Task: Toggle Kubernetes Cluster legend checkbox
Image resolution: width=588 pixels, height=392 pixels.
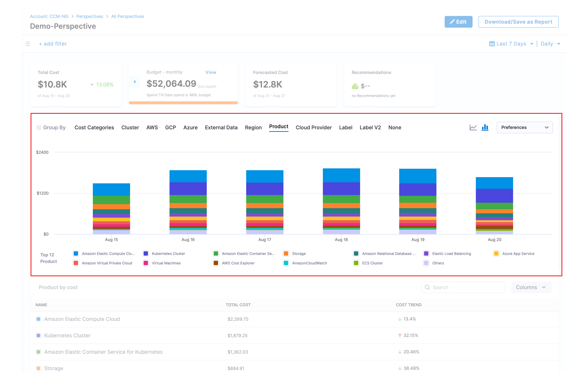Action: [x=146, y=253]
